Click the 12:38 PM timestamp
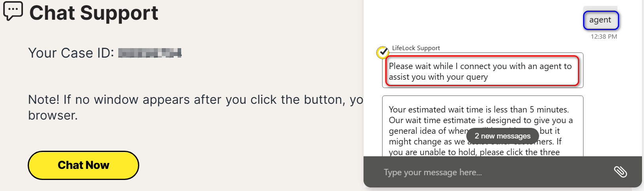This screenshot has height=191, width=644. click(x=604, y=37)
